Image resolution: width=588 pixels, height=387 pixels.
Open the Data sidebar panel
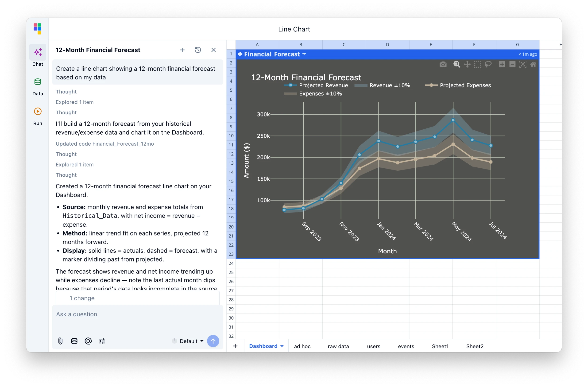click(38, 87)
